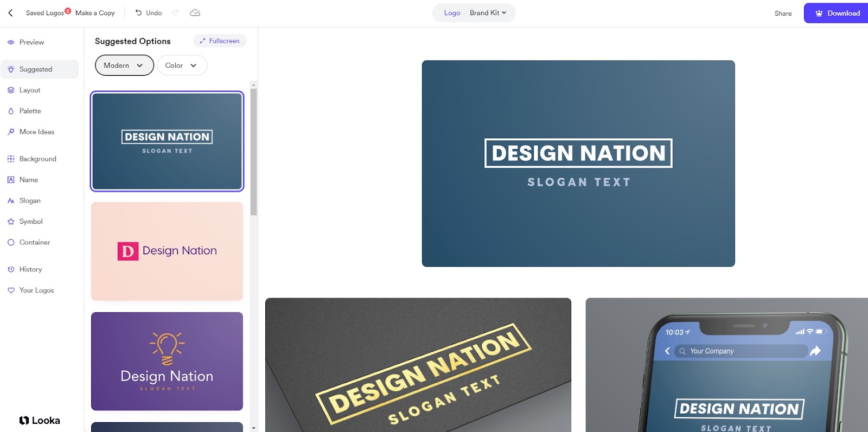
Task: Click the Undo arrow icon
Action: [x=138, y=12]
